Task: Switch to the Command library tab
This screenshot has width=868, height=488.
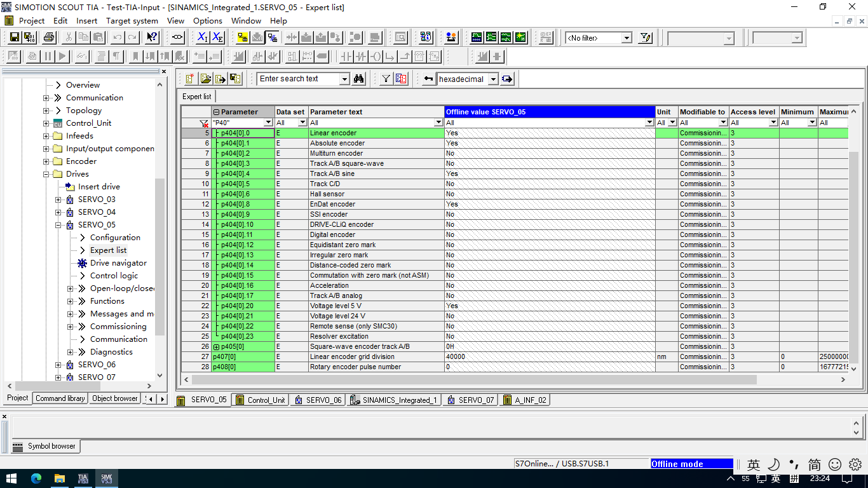Action: [x=60, y=398]
